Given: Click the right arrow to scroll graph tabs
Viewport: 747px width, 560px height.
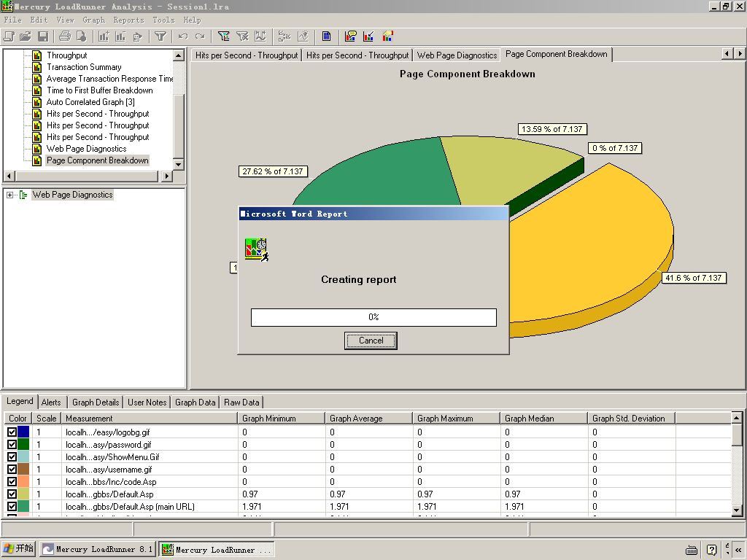Looking at the screenshot, I should (739, 54).
